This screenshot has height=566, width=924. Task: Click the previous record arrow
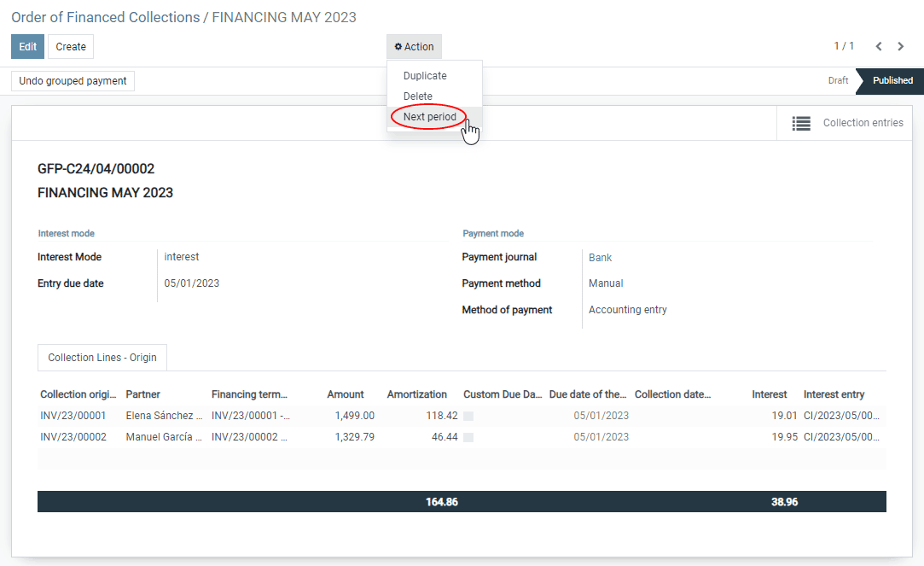[x=879, y=46]
